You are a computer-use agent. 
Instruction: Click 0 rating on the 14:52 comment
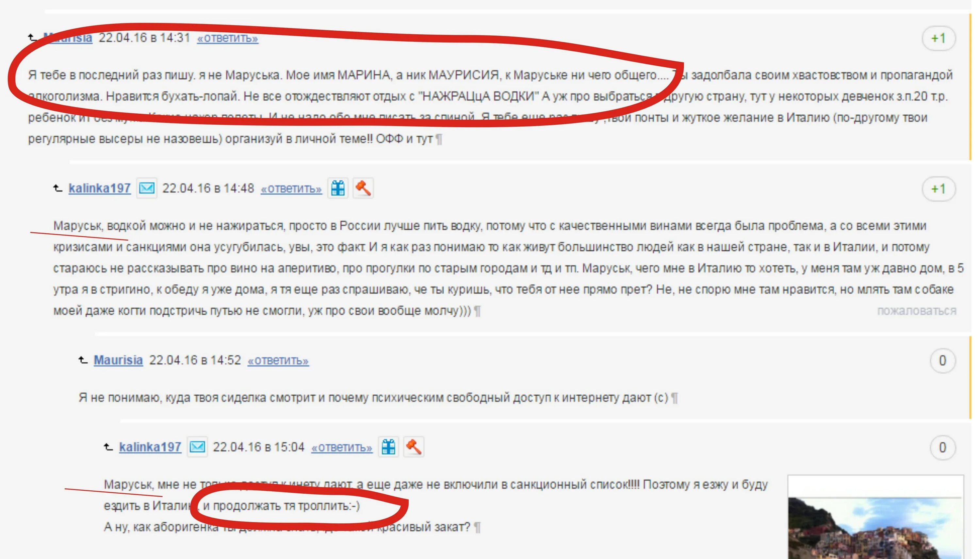coord(943,360)
